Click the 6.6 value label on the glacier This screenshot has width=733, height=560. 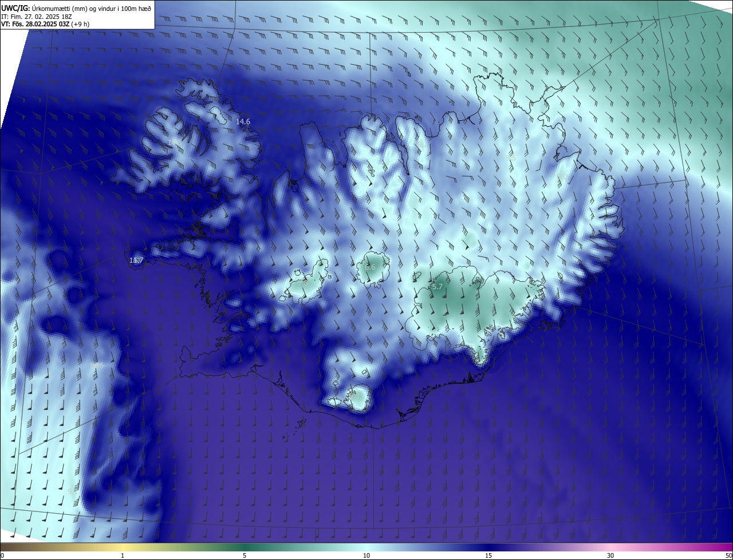pyautogui.click(x=370, y=267)
